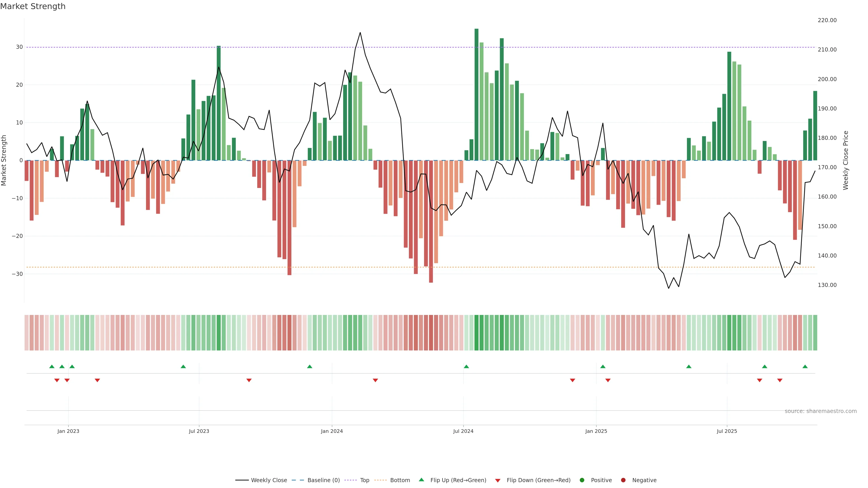Click the Market Strength chart title

pyautogui.click(x=33, y=6)
